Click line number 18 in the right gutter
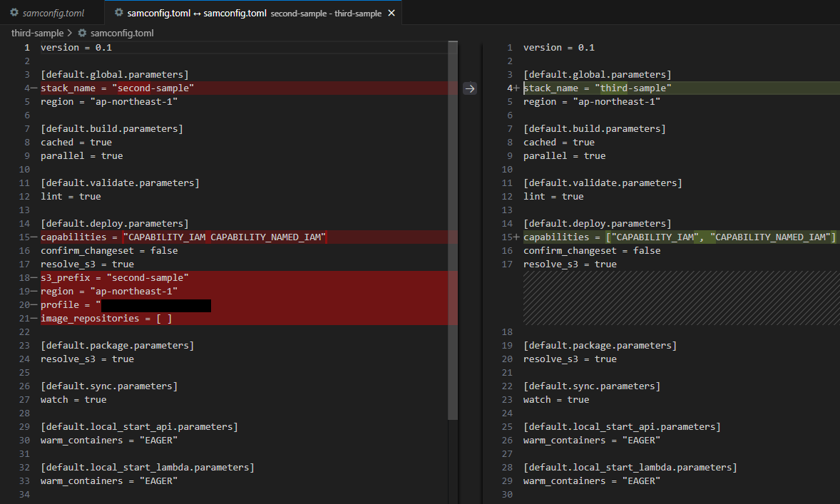 pos(507,331)
